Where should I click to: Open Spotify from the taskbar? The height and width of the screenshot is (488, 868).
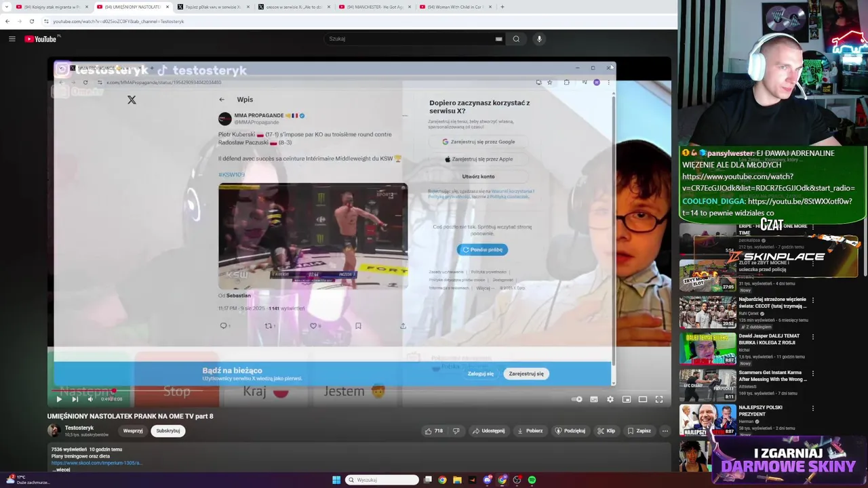(532, 480)
